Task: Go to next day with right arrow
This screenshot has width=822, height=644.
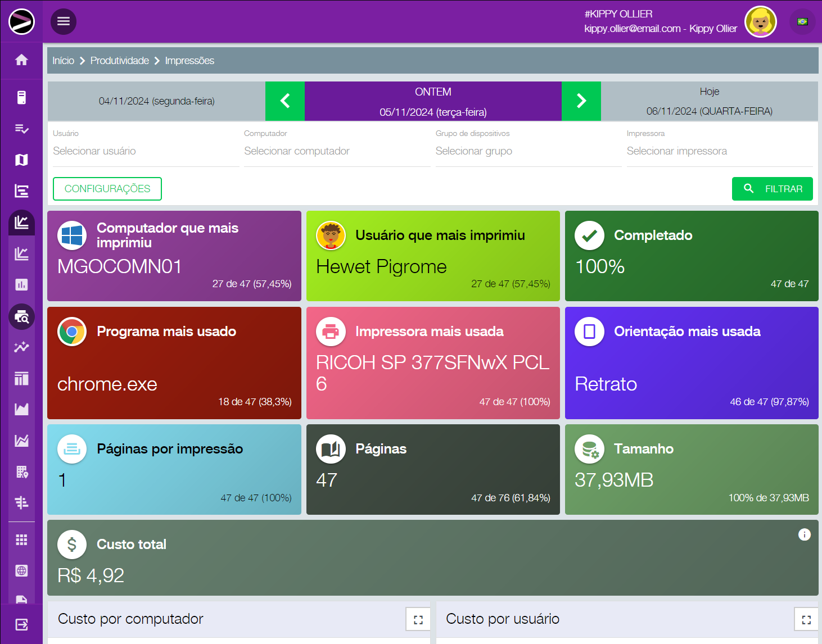Action: pyautogui.click(x=581, y=101)
